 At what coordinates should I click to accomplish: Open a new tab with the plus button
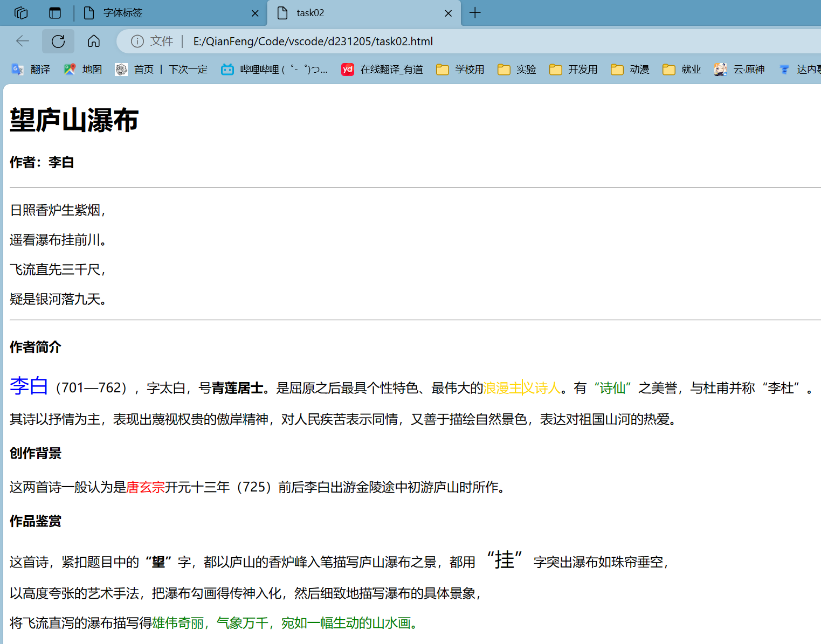click(x=475, y=13)
